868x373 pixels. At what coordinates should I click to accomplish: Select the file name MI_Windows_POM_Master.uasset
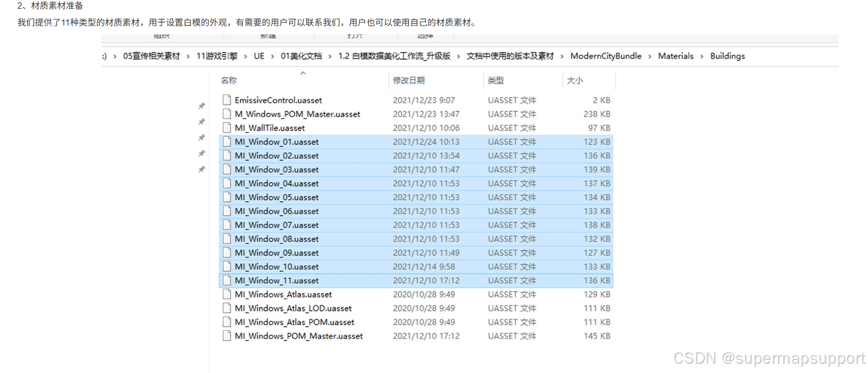pos(299,336)
